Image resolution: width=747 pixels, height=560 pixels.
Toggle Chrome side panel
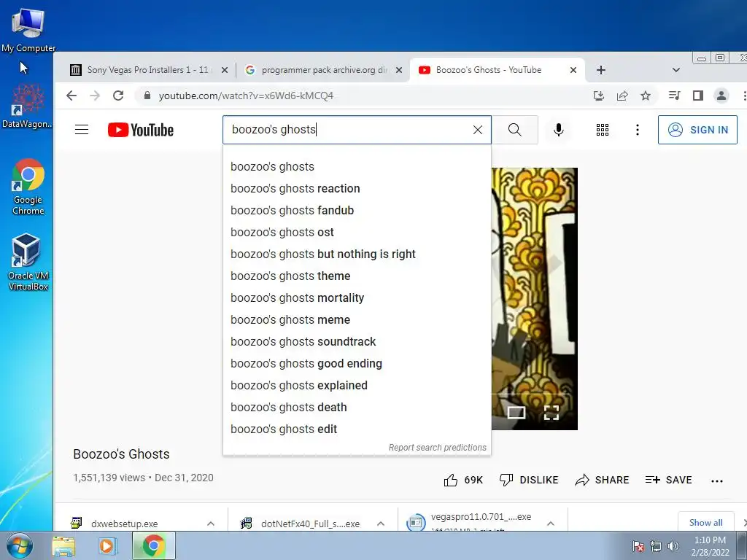click(698, 96)
